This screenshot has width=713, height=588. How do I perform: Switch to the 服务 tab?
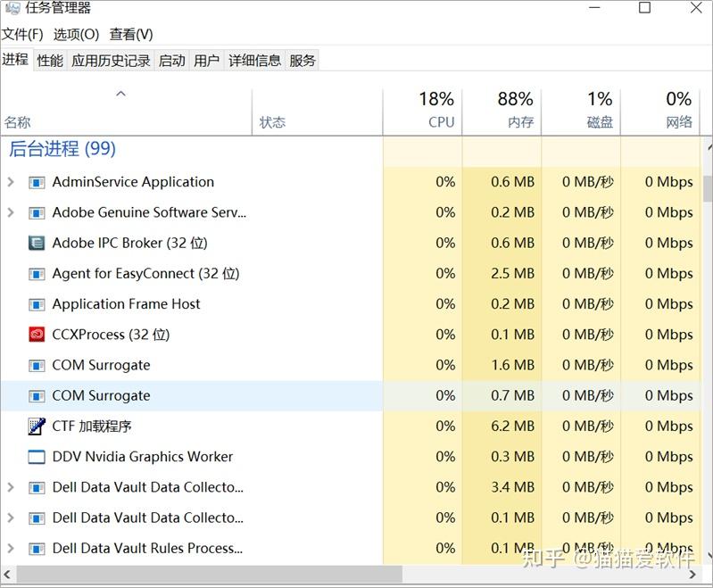click(303, 61)
